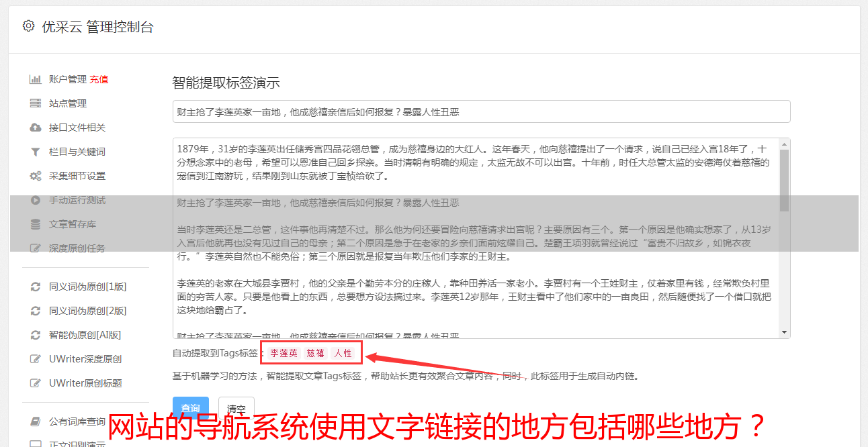The image size is (868, 447).
Task: Click the blue 查询 button
Action: click(x=191, y=408)
